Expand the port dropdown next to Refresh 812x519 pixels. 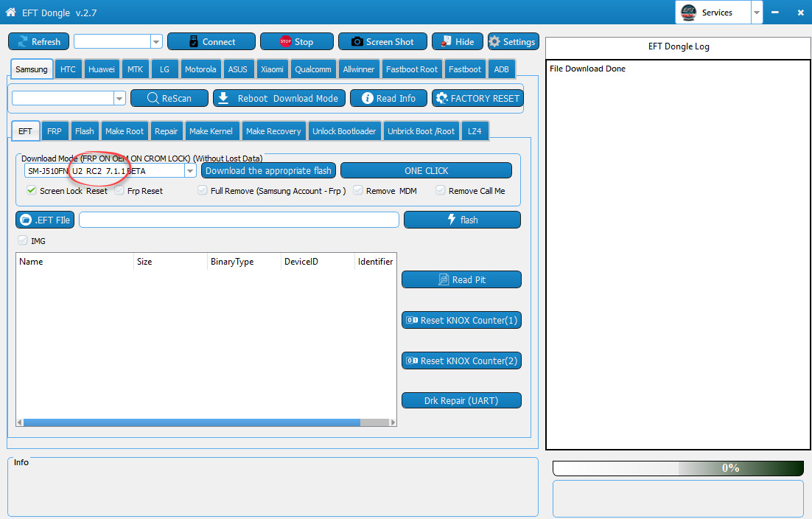(x=156, y=41)
